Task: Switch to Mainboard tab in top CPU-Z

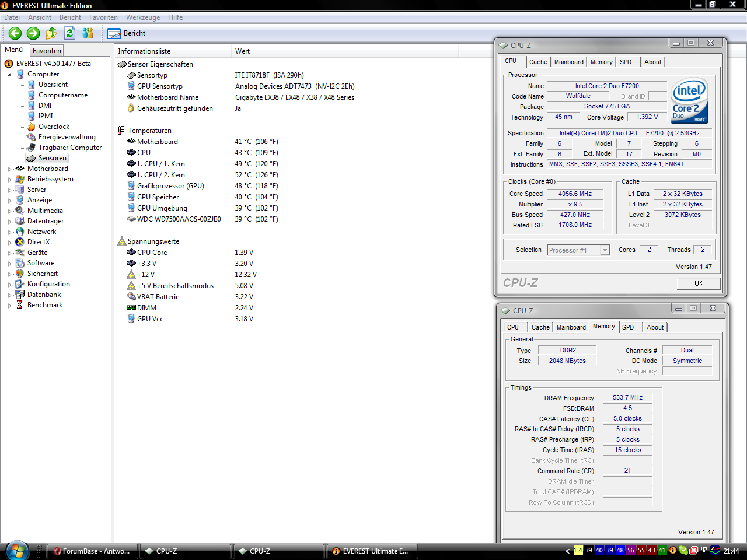Action: point(569,62)
